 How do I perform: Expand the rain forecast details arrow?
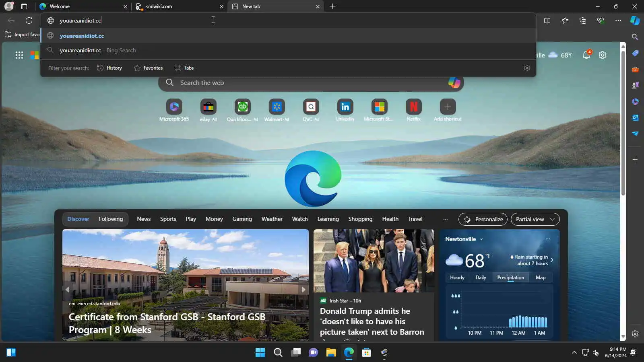tap(552, 260)
